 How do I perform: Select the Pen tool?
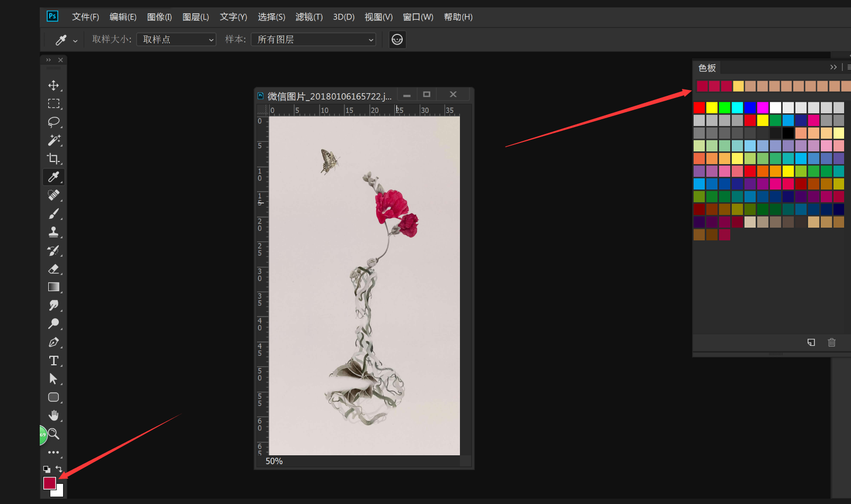pos(54,343)
